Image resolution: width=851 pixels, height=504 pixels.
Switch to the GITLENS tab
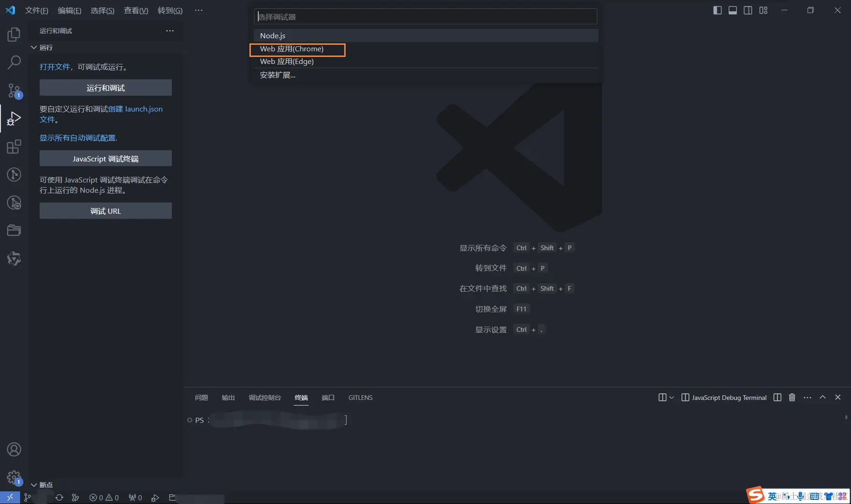click(361, 398)
